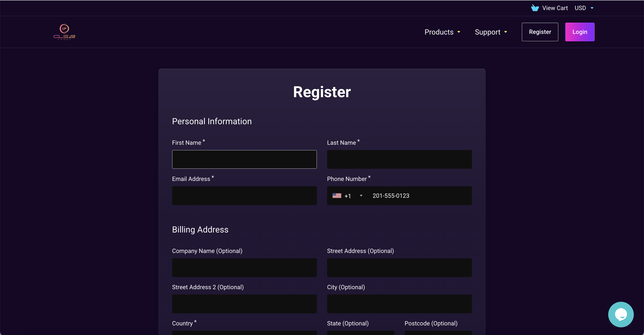Image resolution: width=644 pixels, height=335 pixels.
Task: Click the Products dropdown arrow
Action: pyautogui.click(x=459, y=32)
